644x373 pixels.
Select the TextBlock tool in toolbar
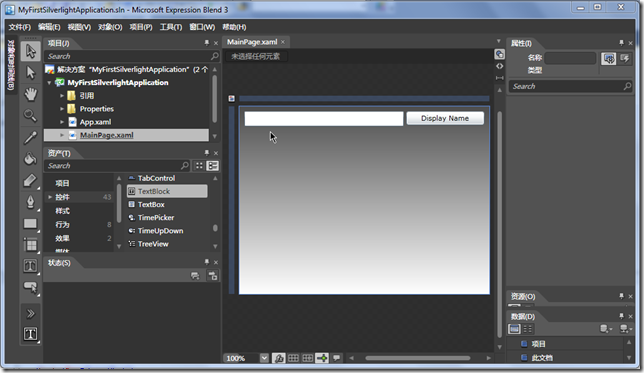click(30, 266)
